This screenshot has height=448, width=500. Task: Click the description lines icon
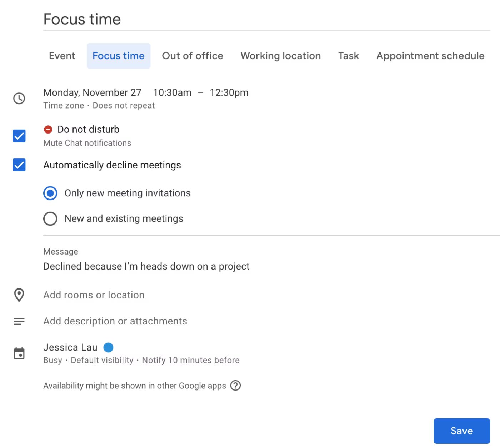pyautogui.click(x=19, y=321)
